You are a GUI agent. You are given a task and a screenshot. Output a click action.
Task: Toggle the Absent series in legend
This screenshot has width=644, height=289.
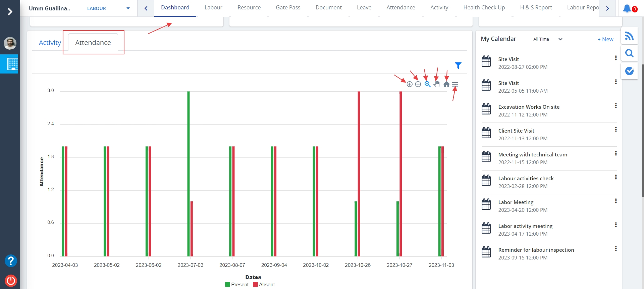point(264,284)
